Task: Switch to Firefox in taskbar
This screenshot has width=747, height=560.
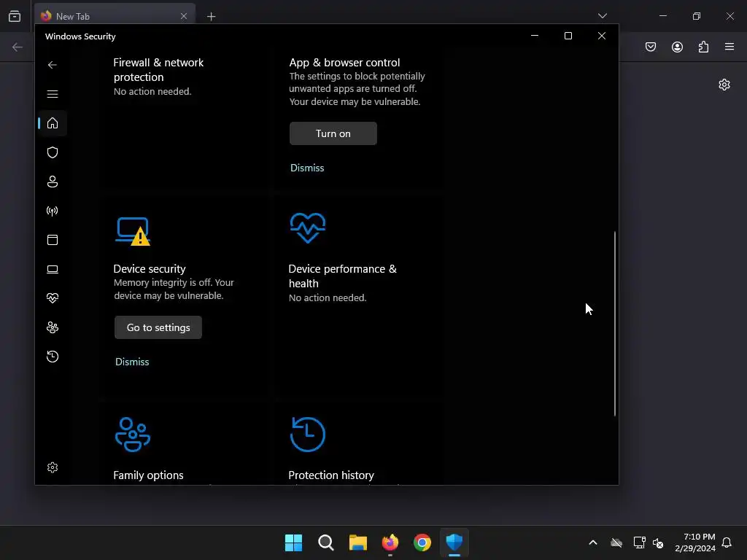Action: tap(390, 542)
